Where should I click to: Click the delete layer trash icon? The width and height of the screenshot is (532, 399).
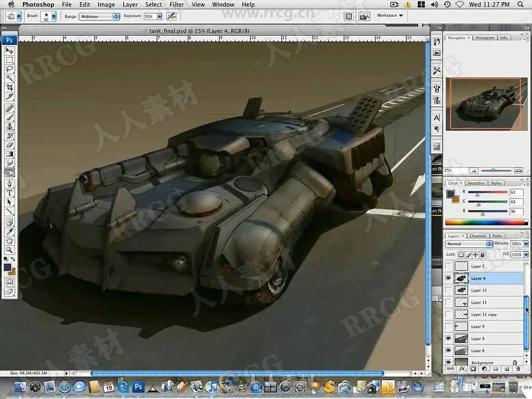(x=517, y=369)
